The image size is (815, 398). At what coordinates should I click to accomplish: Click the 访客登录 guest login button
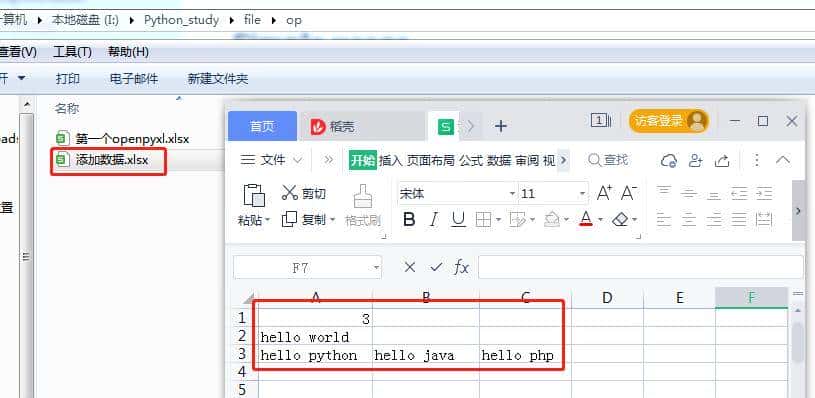point(668,122)
